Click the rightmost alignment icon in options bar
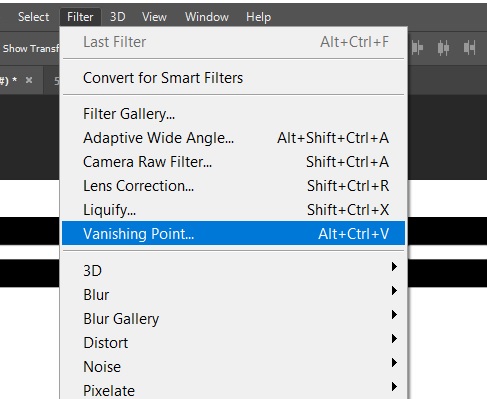 click(469, 48)
